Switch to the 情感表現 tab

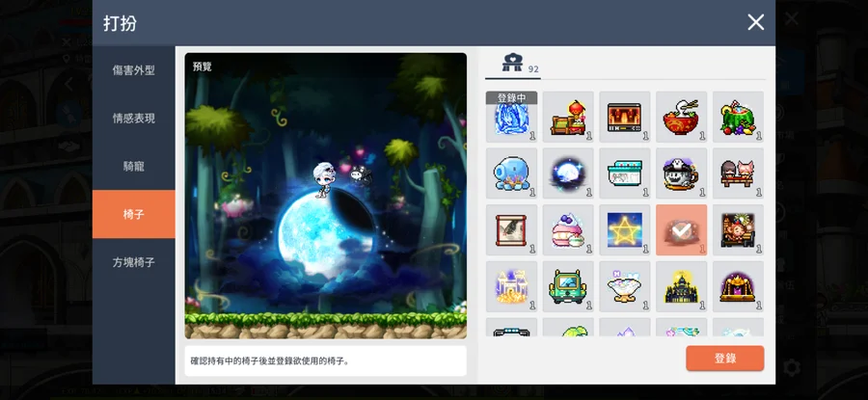tap(133, 118)
